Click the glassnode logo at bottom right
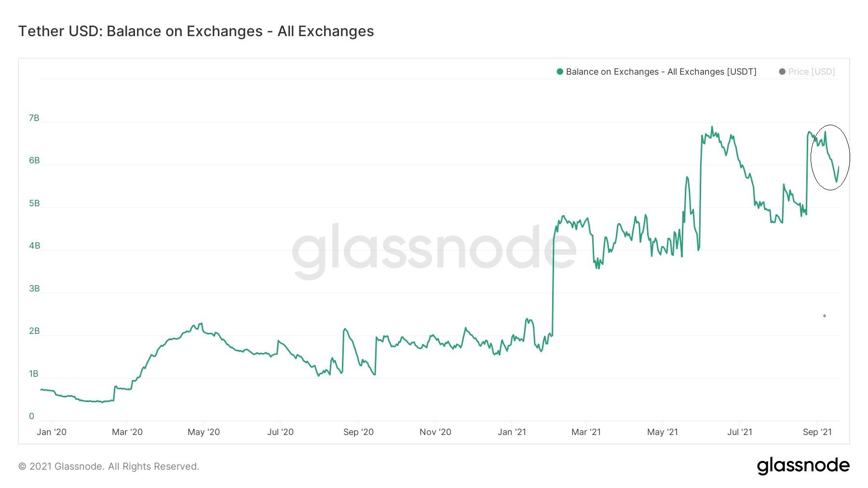This screenshot has height=488, width=868. click(x=803, y=466)
